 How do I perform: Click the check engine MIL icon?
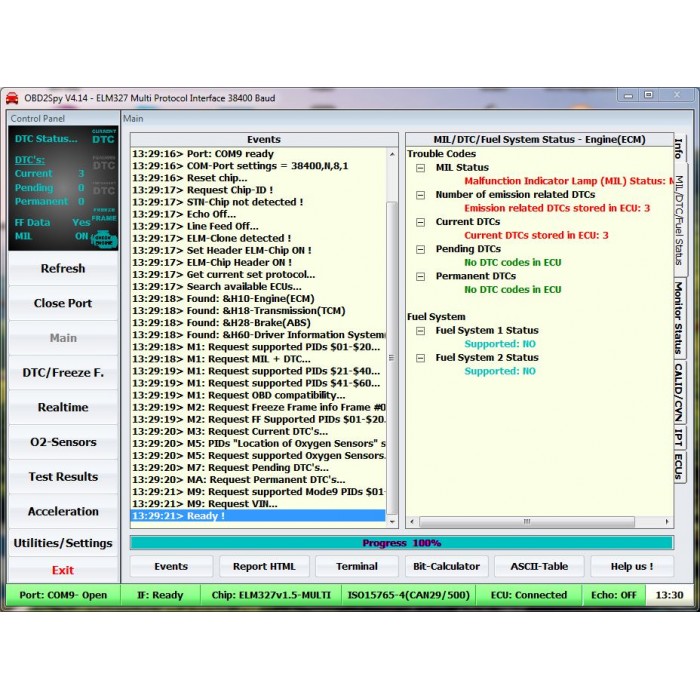tap(104, 239)
